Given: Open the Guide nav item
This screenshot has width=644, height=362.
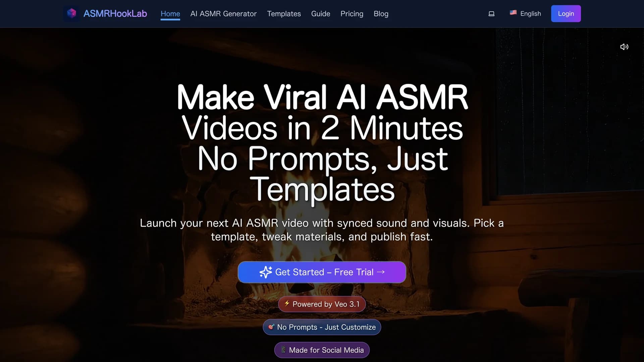Looking at the screenshot, I should [x=321, y=14].
